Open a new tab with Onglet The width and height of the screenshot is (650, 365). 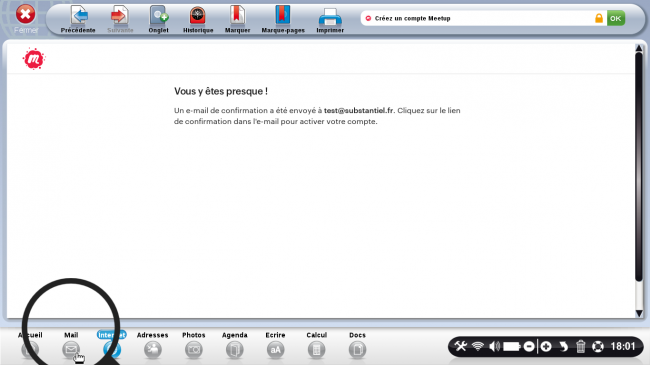click(158, 19)
